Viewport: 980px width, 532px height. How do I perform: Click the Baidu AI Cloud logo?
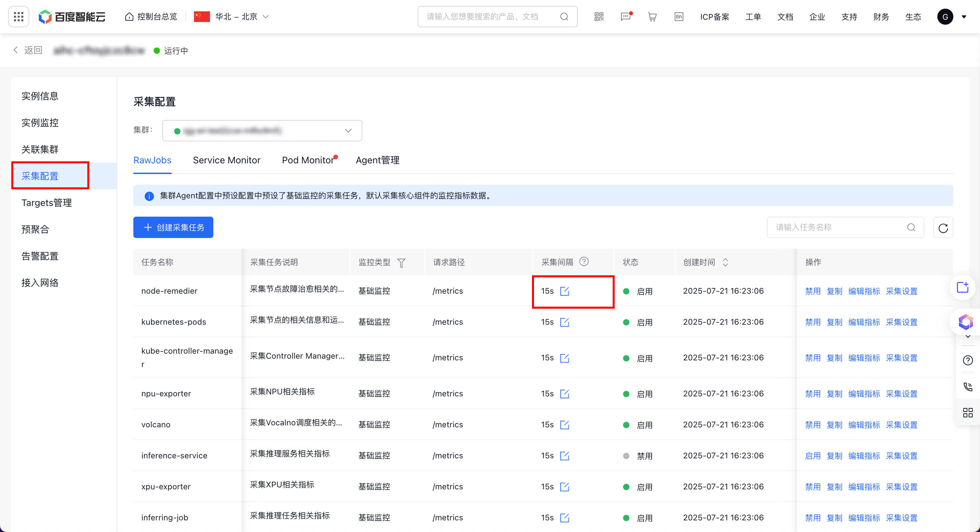click(72, 17)
